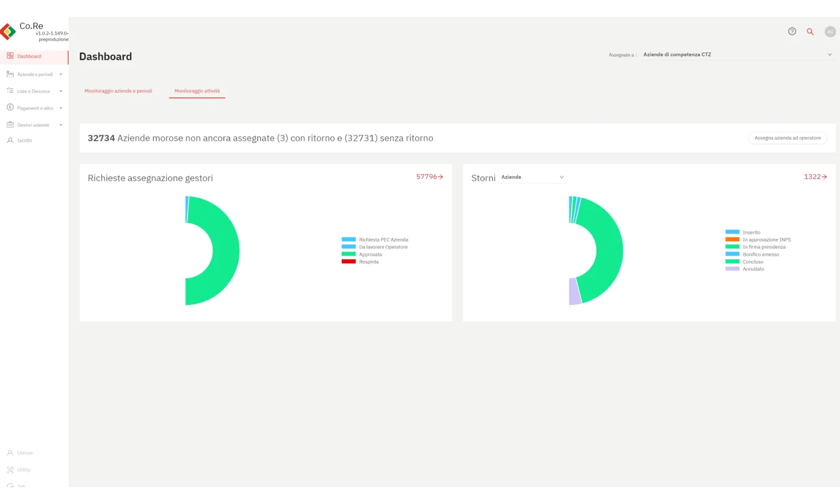Click the Utility tools icon

click(10, 469)
